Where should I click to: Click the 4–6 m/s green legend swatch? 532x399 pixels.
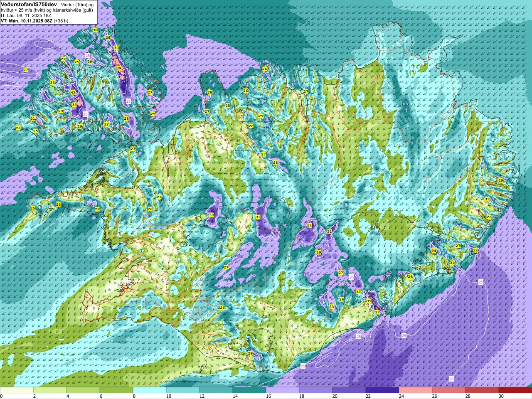(x=83, y=390)
